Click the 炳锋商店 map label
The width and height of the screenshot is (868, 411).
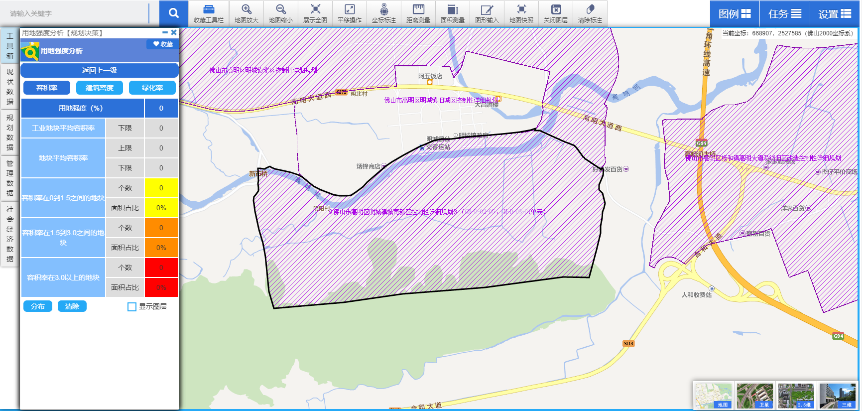(369, 166)
